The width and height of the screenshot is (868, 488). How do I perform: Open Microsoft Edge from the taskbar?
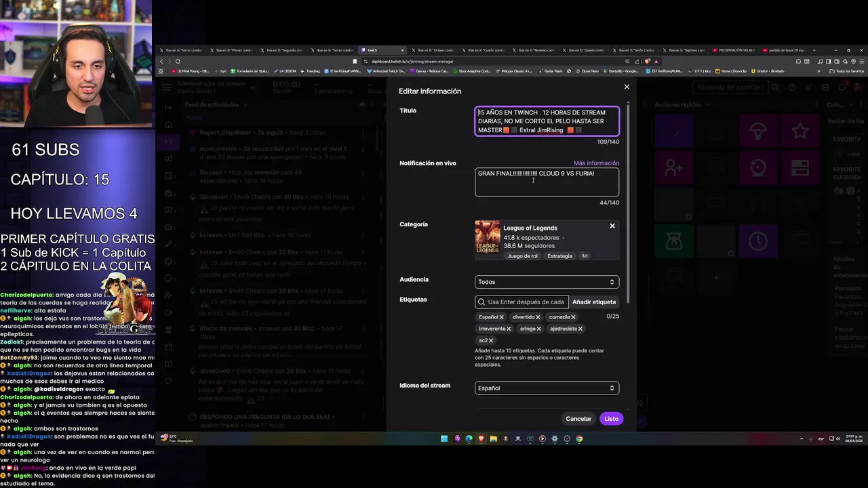pyautogui.click(x=469, y=439)
